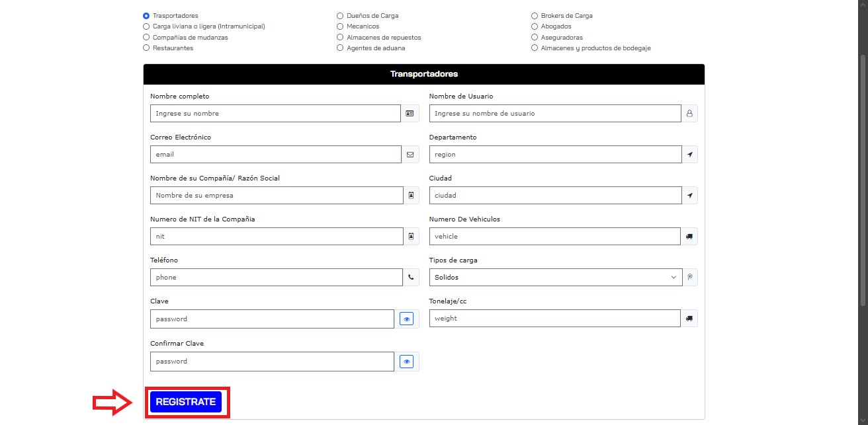Viewport: 868px width, 425px height.
Task: Show password using Clave eye icon
Action: coord(407,319)
